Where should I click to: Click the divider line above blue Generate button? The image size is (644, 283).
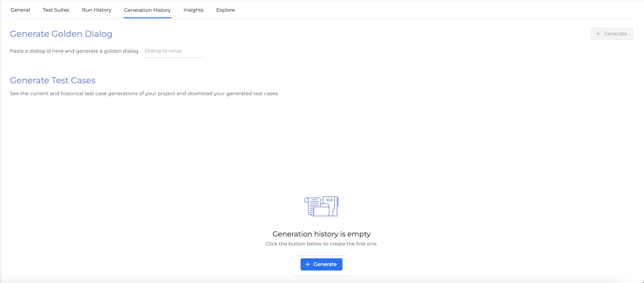321,255
